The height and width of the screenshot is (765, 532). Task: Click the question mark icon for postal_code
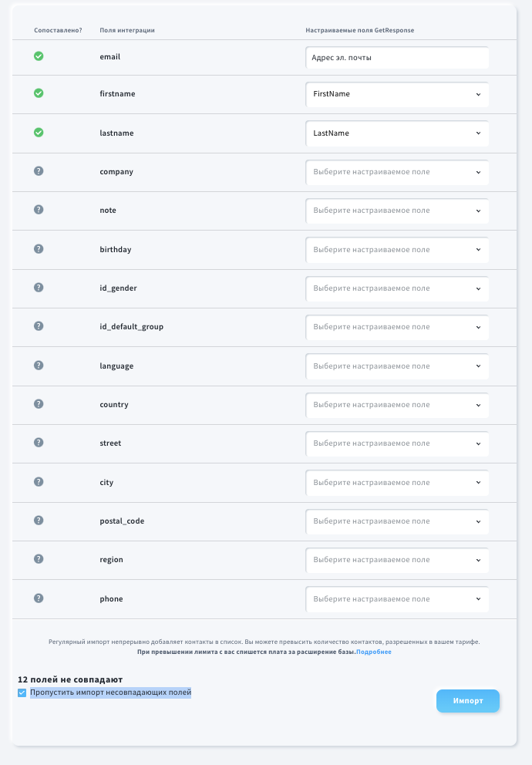pyautogui.click(x=39, y=520)
